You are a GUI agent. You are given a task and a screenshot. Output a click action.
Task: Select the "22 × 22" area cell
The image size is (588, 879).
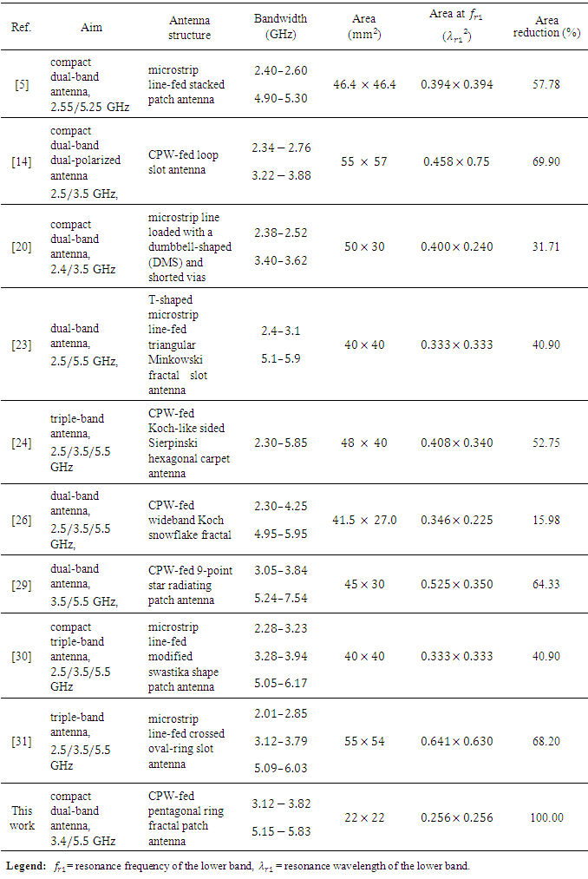click(x=364, y=817)
